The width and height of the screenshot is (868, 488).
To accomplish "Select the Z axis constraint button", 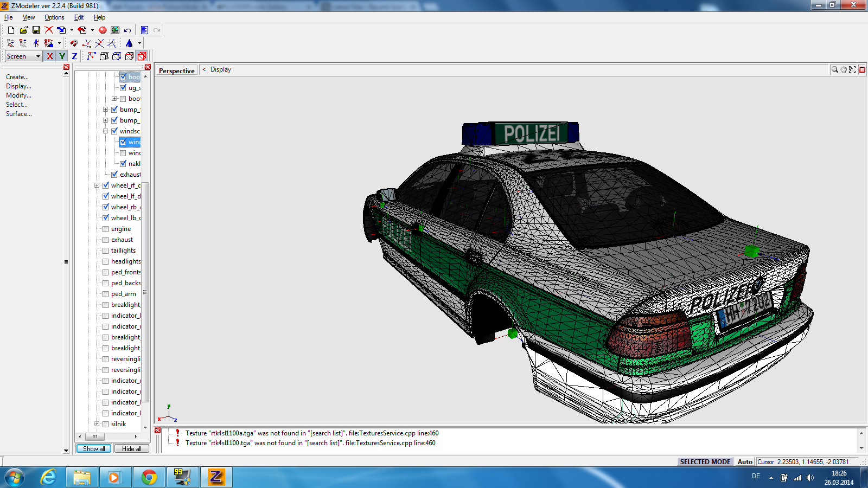I will (74, 56).
